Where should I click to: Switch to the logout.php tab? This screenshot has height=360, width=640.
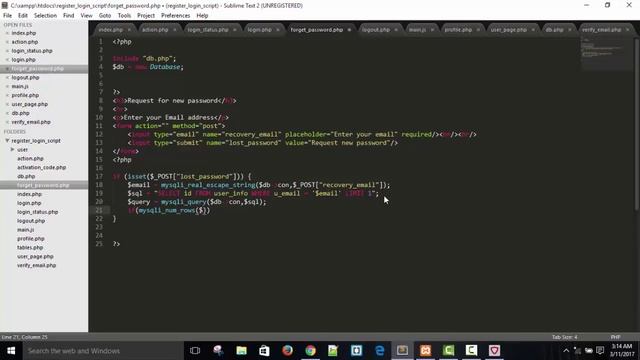[376, 30]
